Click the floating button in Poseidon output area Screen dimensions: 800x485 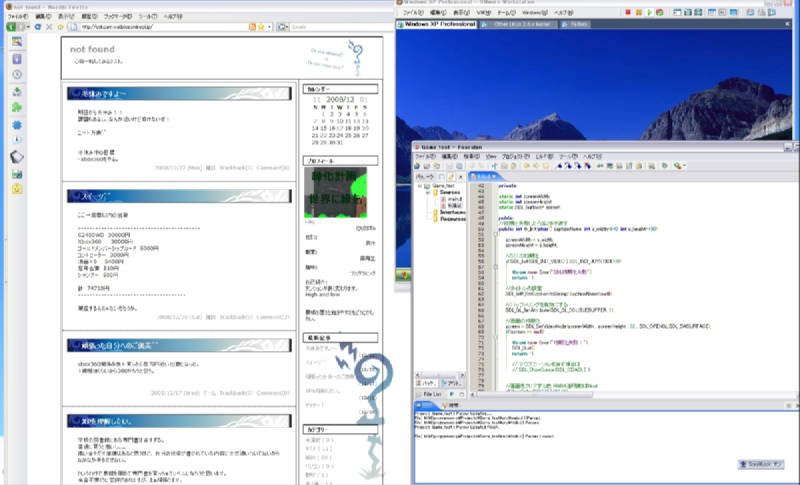point(761,464)
